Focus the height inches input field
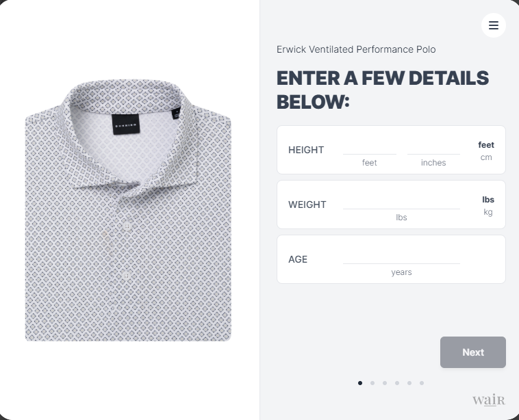This screenshot has height=420, width=519. coord(433,148)
